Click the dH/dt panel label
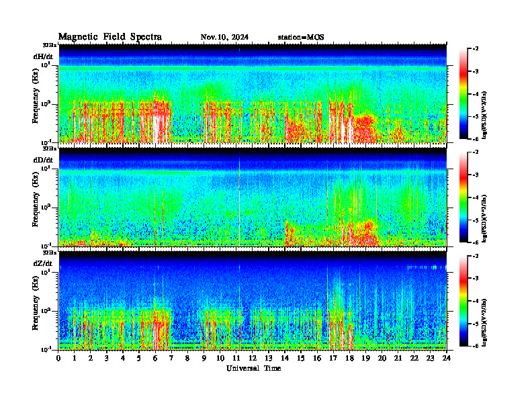The image size is (532, 411). pyautogui.click(x=43, y=56)
